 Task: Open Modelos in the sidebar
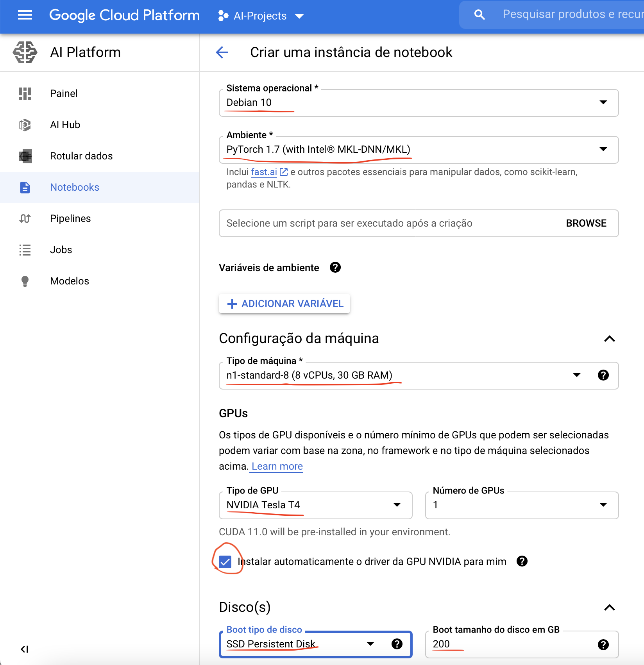coord(100,281)
